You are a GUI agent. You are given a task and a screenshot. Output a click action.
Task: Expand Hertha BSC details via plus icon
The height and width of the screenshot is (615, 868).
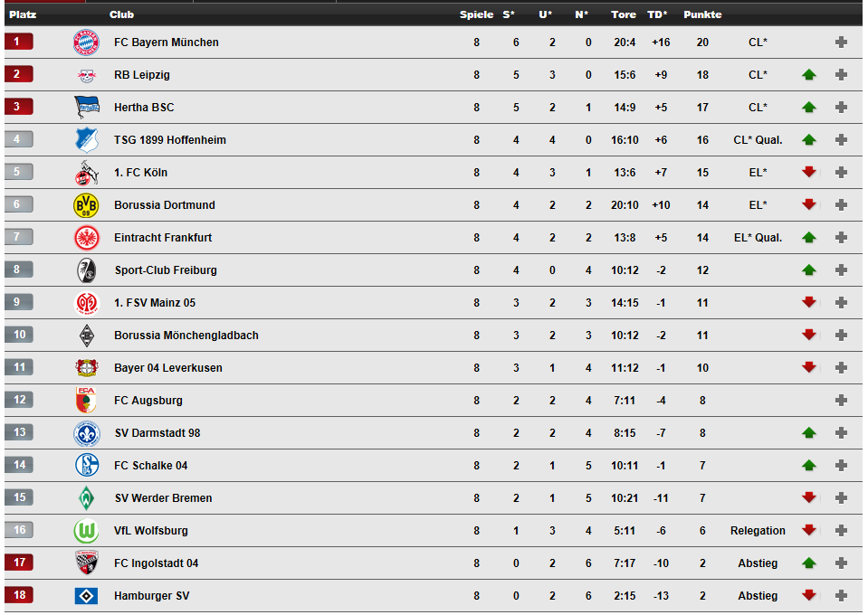click(841, 108)
